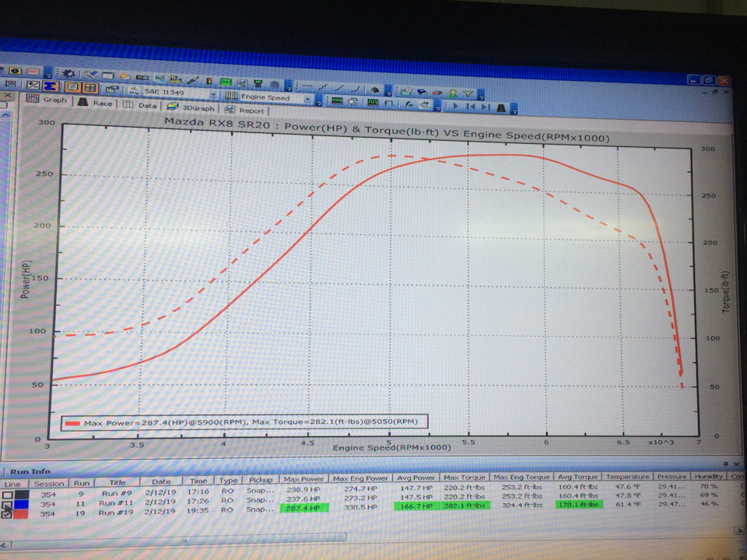Expand the playback toolbar overflow arrow

514,110
